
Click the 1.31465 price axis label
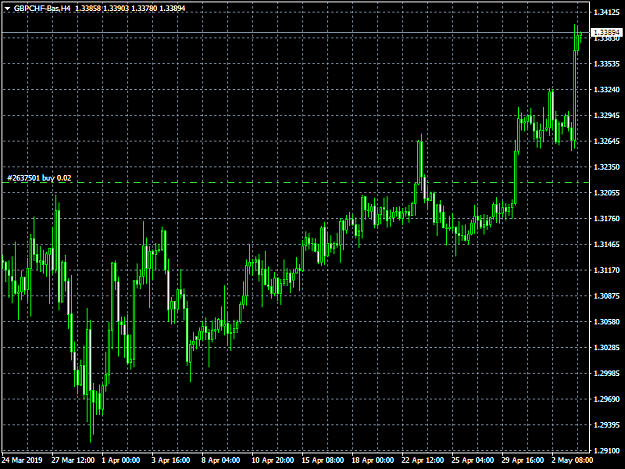pos(607,244)
